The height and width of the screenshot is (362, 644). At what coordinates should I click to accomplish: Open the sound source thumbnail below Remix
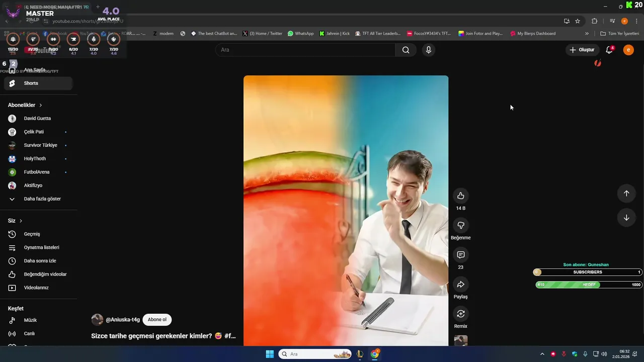460,341
